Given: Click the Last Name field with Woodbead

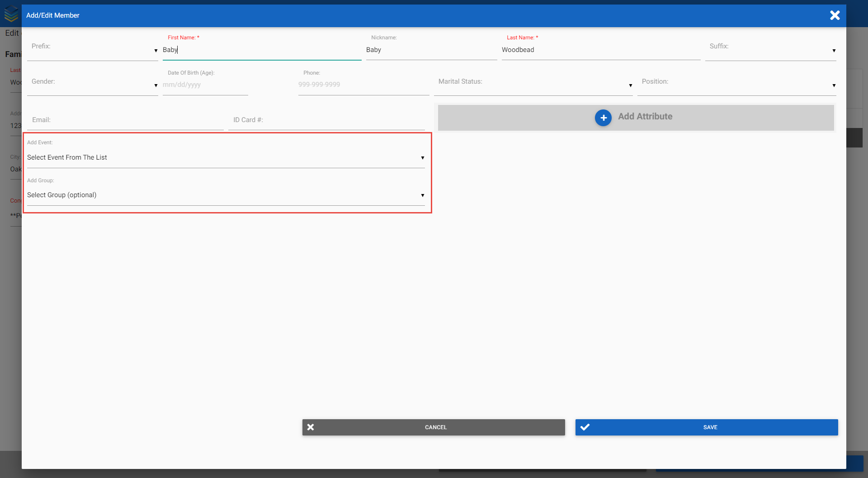Looking at the screenshot, I should pyautogui.click(x=601, y=50).
